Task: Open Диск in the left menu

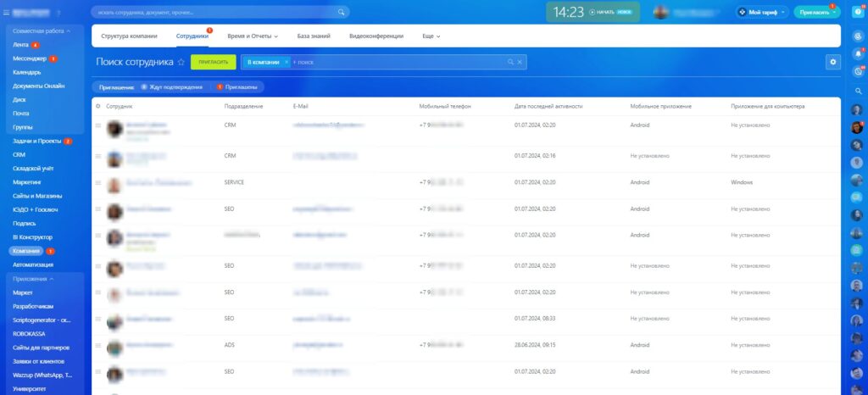Action: [x=19, y=99]
